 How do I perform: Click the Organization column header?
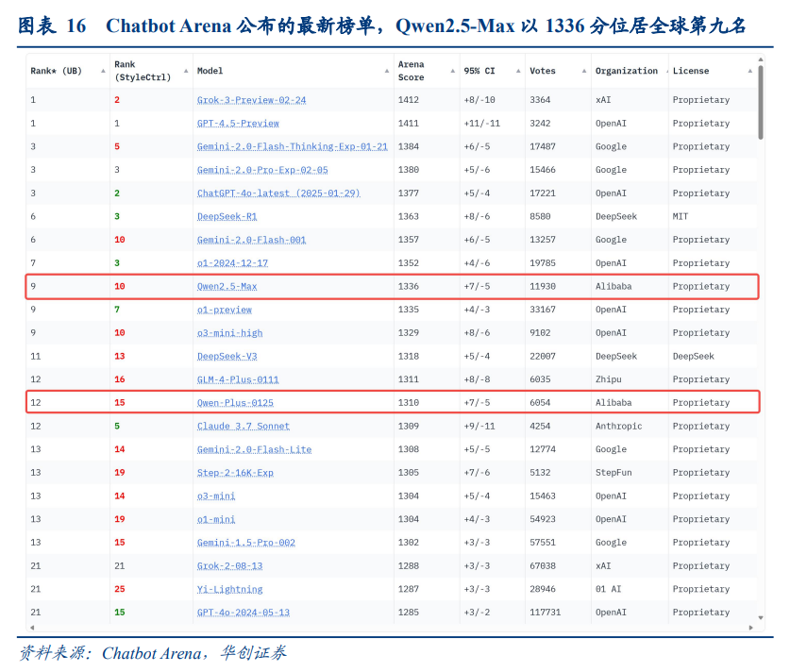click(627, 71)
